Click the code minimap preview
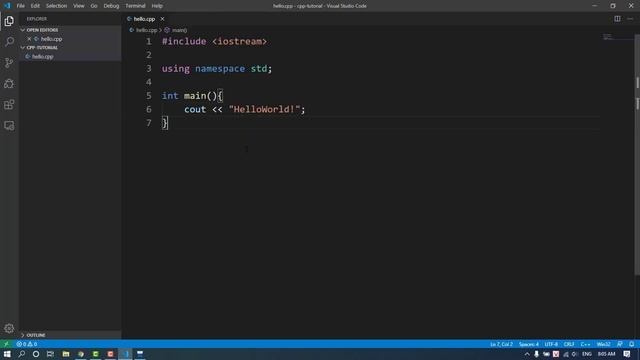The height and width of the screenshot is (360, 640). pyautogui.click(x=608, y=37)
